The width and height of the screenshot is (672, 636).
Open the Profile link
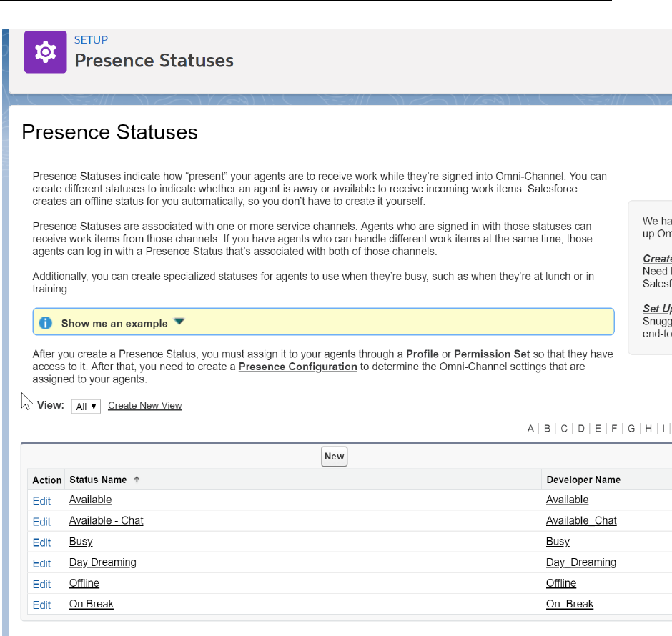422,354
